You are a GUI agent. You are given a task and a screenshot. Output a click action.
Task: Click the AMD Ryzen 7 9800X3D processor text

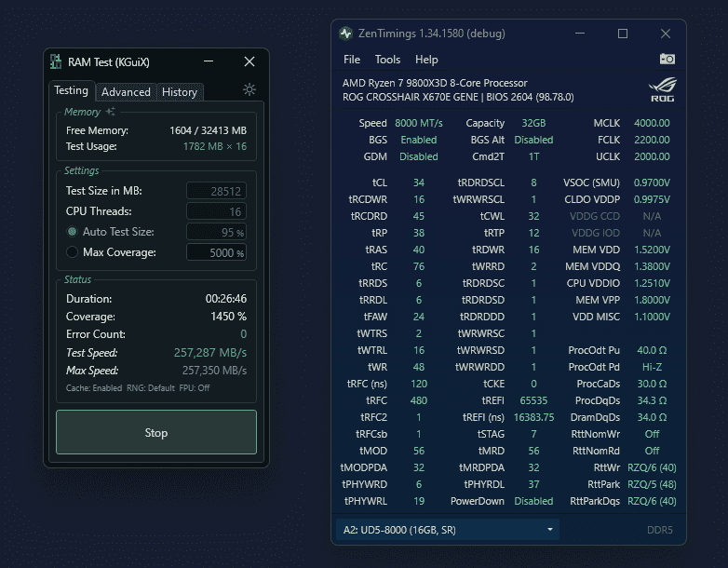[x=435, y=83]
